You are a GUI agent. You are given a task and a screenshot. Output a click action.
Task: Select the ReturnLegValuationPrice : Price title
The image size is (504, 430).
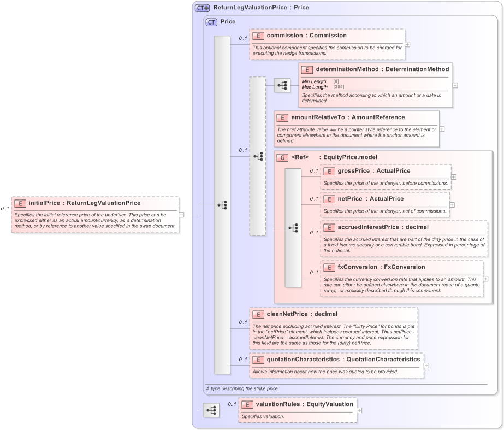[261, 8]
